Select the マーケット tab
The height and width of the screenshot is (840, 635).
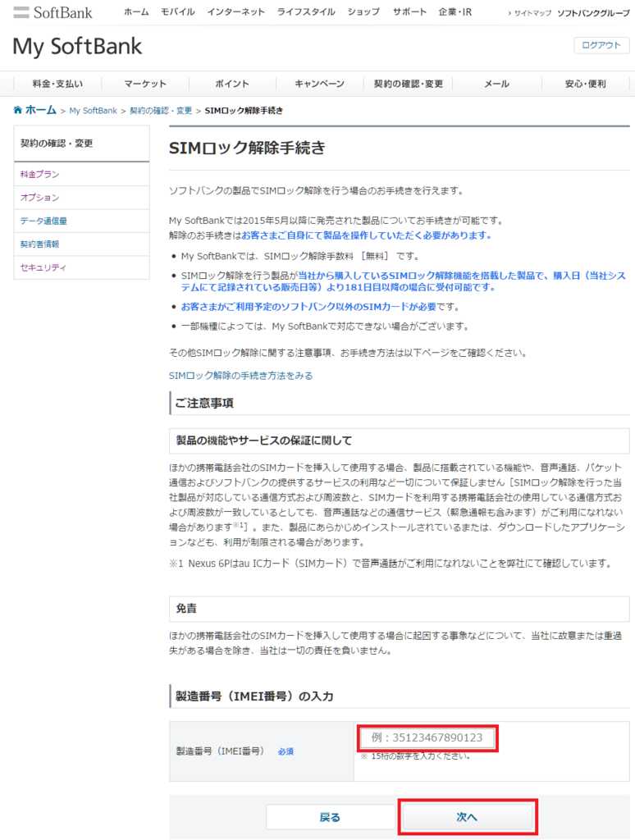click(x=145, y=84)
